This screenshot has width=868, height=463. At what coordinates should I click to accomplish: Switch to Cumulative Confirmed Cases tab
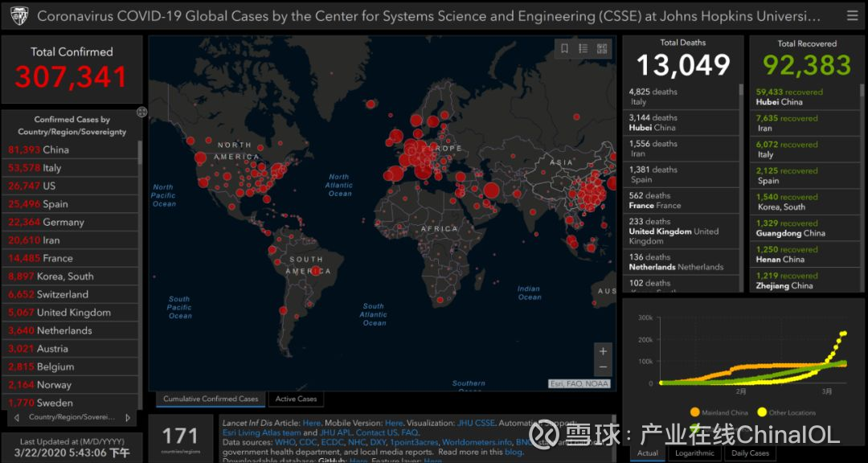click(x=211, y=399)
